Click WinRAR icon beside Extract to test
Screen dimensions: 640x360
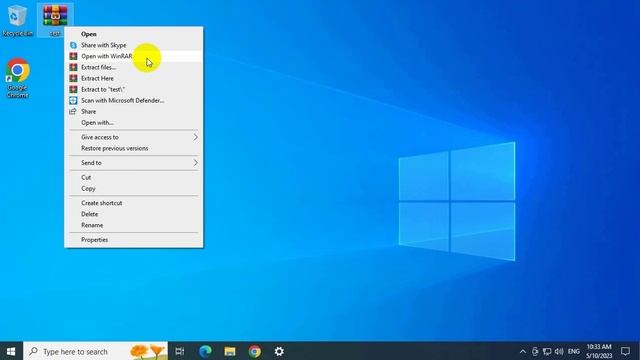[73, 89]
